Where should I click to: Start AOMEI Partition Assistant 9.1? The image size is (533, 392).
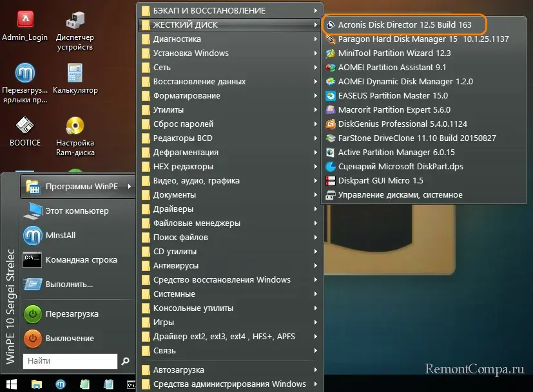(x=423, y=68)
